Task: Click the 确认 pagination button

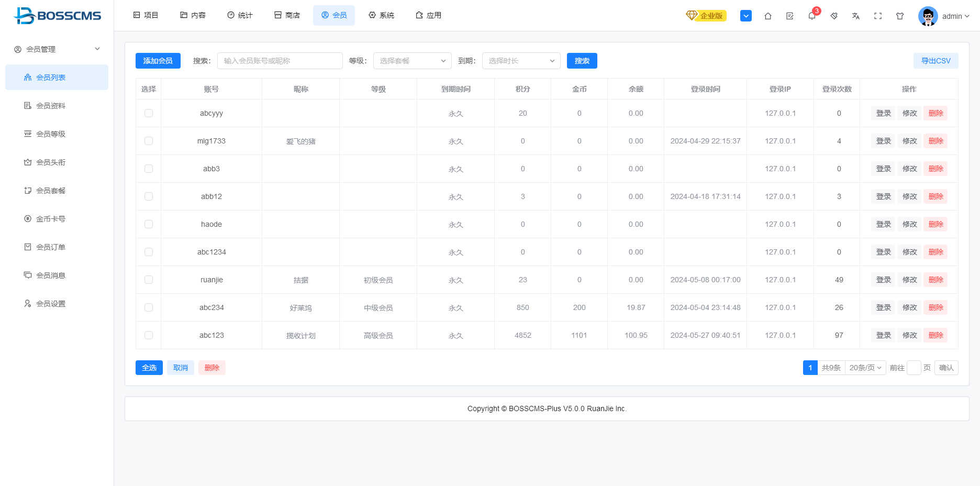Action: (946, 368)
